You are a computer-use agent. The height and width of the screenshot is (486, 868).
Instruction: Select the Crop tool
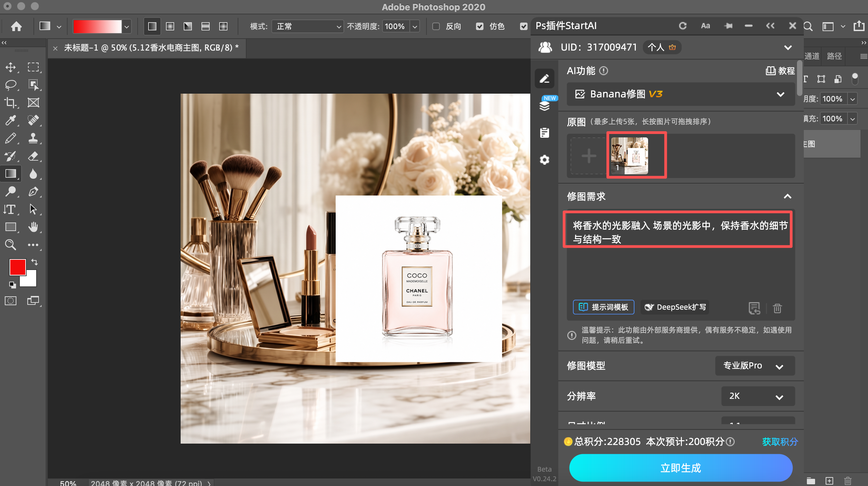click(x=11, y=103)
